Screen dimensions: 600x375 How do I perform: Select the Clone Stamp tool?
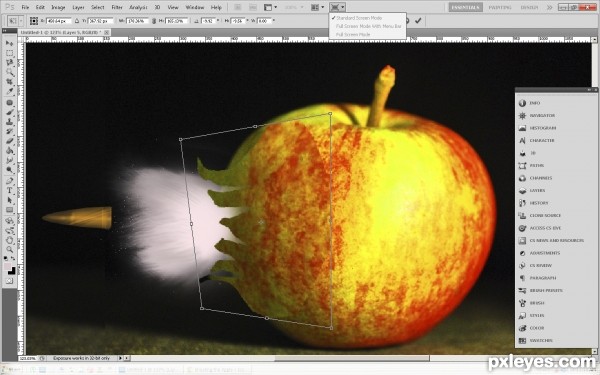tap(10, 122)
